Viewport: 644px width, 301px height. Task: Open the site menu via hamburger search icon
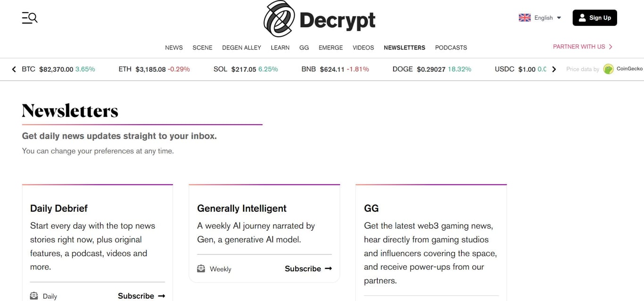tap(29, 17)
